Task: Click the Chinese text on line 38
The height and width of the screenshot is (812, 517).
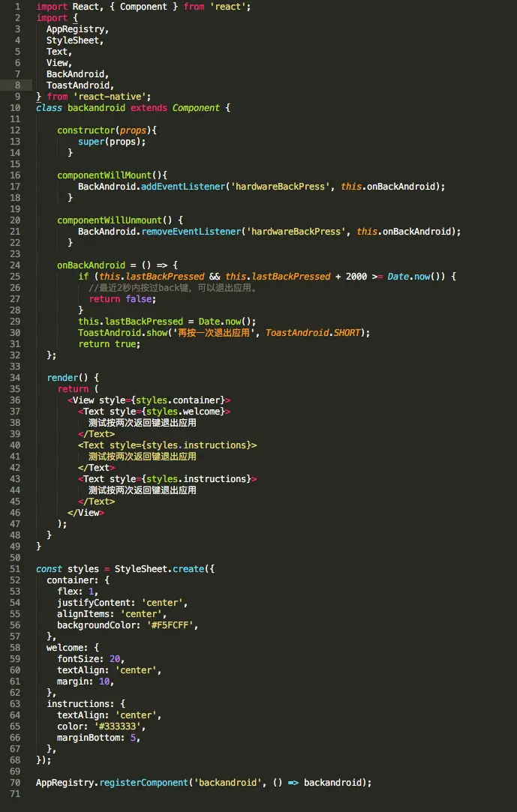Action: 142,423
